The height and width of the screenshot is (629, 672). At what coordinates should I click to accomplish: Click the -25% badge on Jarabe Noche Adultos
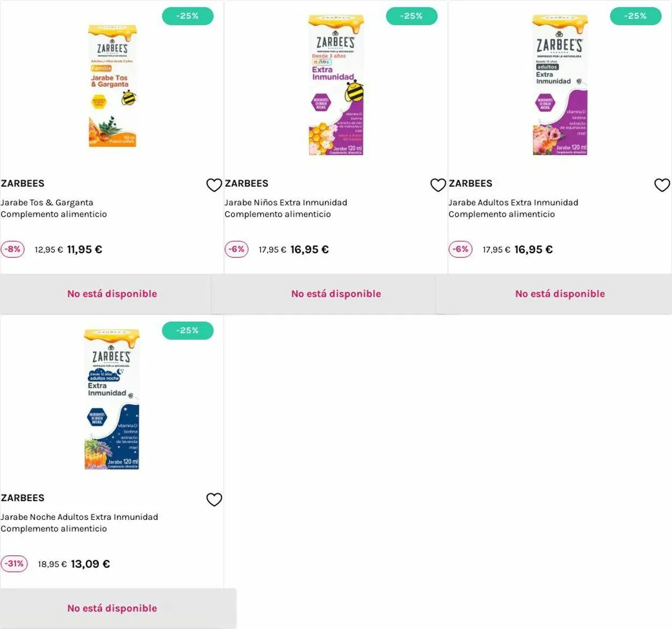(188, 331)
